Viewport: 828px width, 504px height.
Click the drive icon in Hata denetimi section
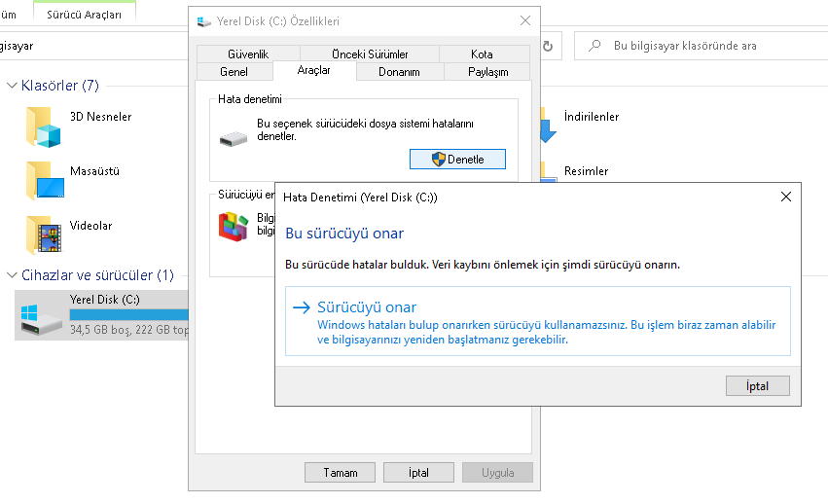234,139
